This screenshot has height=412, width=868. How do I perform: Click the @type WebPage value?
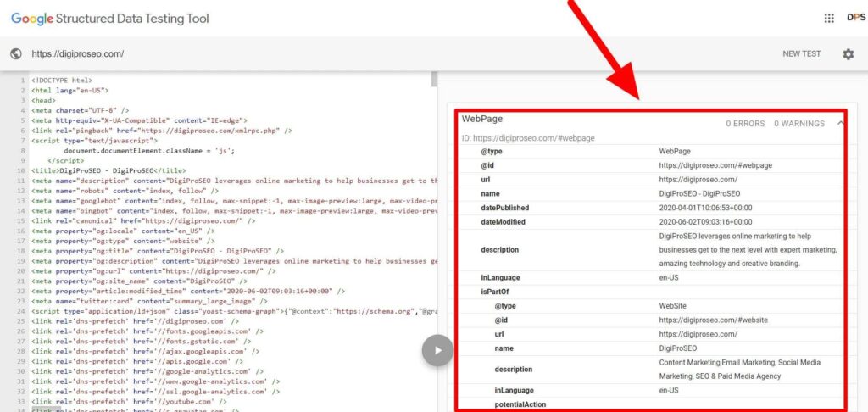click(674, 151)
